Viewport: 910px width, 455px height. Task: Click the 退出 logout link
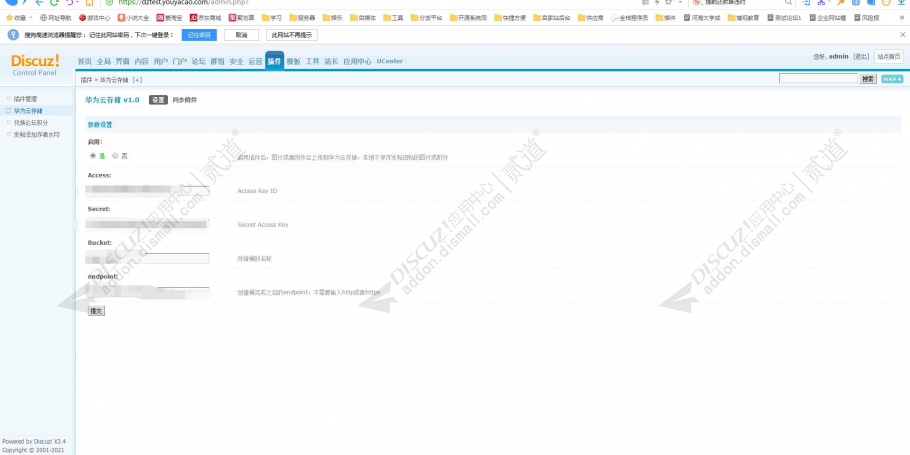point(861,56)
